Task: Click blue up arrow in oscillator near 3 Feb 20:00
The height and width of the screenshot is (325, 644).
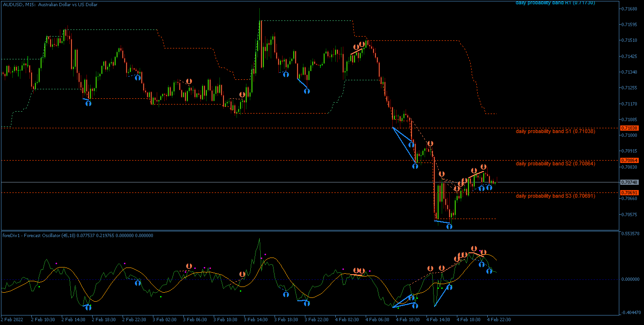Action: [x=285, y=294]
